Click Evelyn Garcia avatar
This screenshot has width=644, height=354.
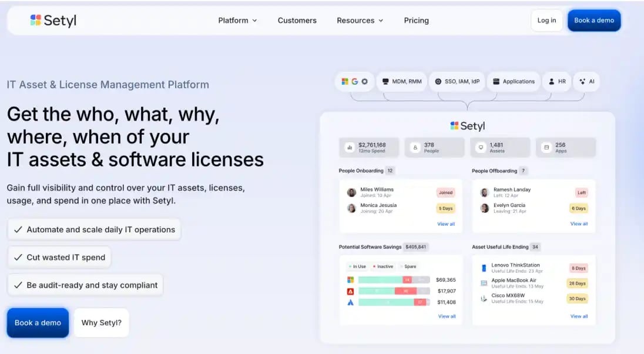485,208
